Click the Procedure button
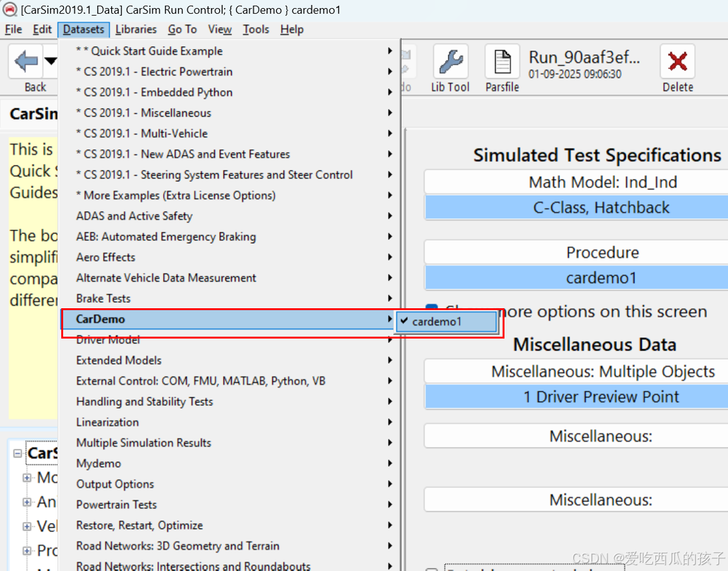Screen dimensions: 728x571 click(x=576, y=252)
